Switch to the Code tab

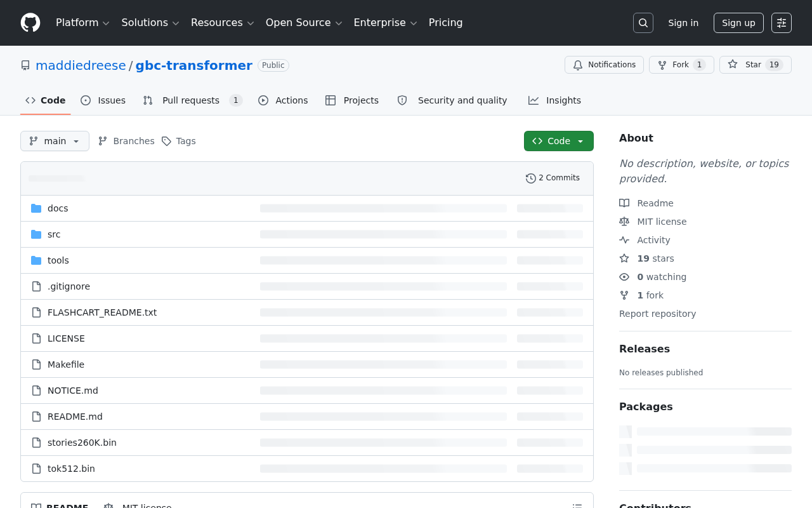pyautogui.click(x=46, y=100)
